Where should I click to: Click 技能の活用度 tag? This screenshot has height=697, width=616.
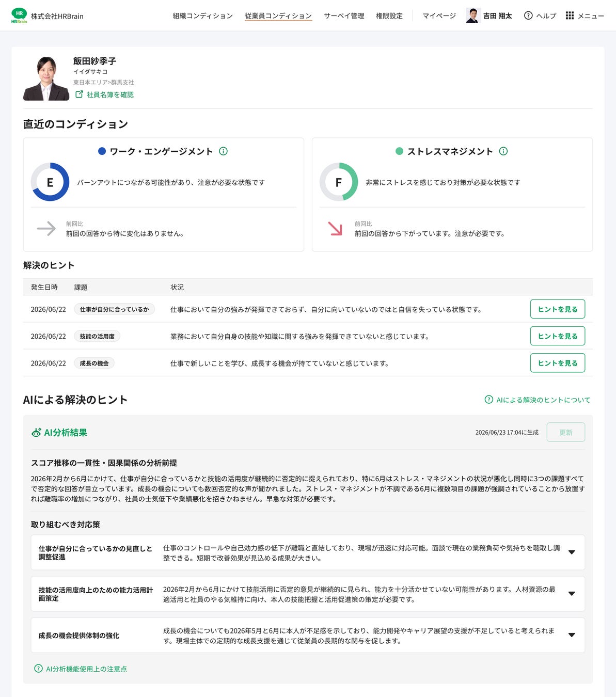click(x=97, y=336)
